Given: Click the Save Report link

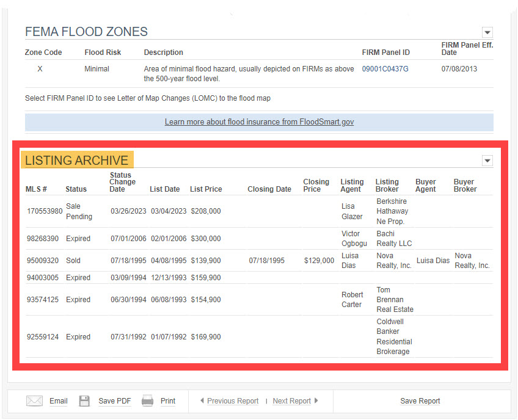Looking at the screenshot, I should [x=420, y=401].
